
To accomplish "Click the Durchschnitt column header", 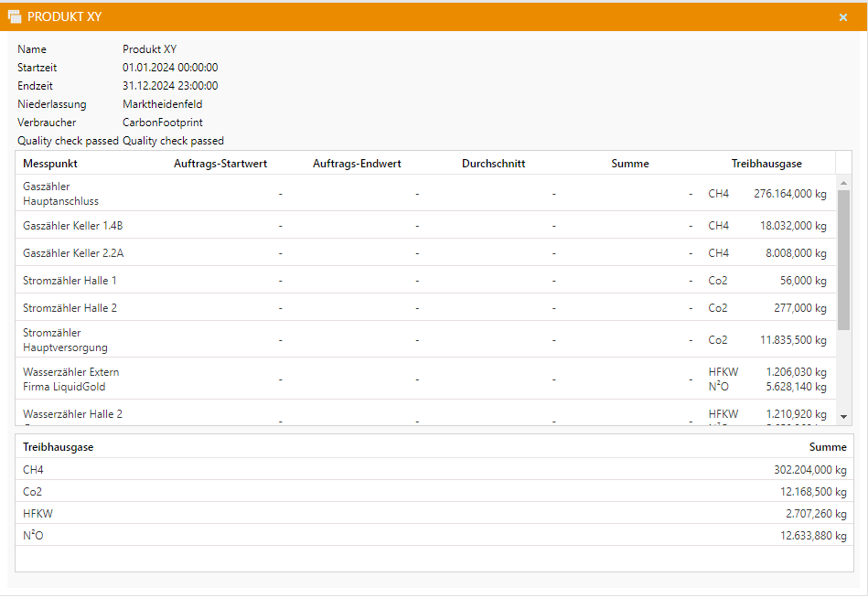I will pos(493,164).
